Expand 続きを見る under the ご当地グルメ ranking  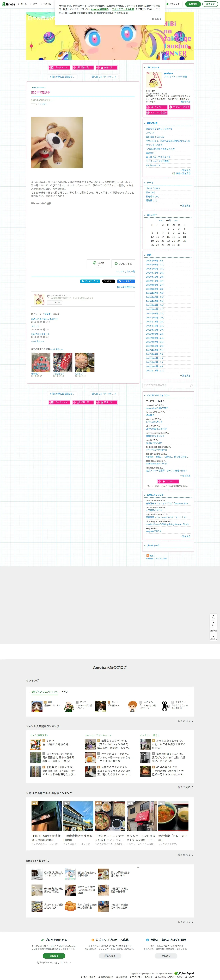tap(185, 855)
